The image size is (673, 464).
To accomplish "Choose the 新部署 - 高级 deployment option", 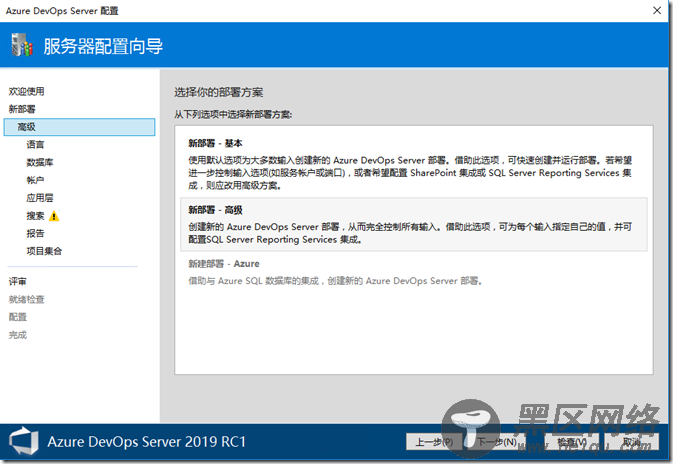I will [414, 224].
